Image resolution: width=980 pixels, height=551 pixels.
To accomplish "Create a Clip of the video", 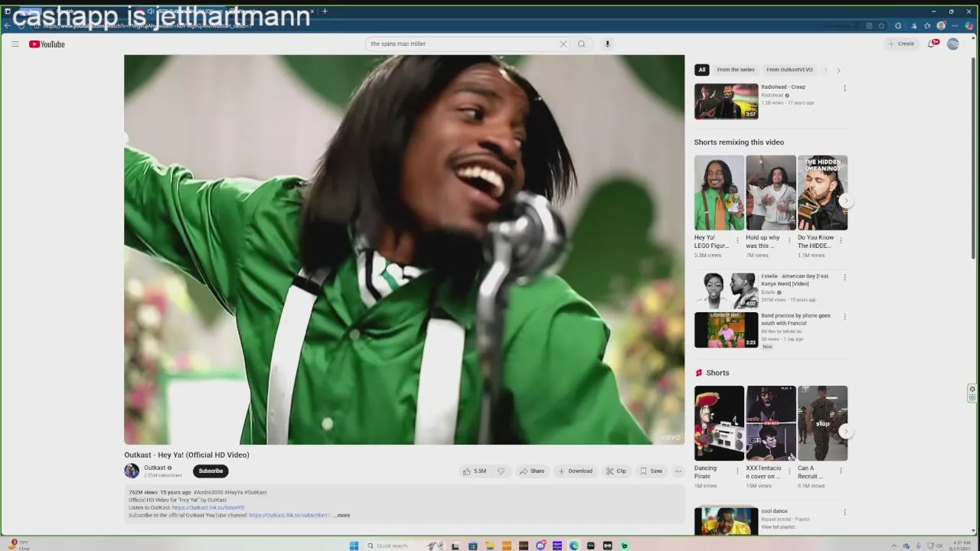I will click(616, 471).
